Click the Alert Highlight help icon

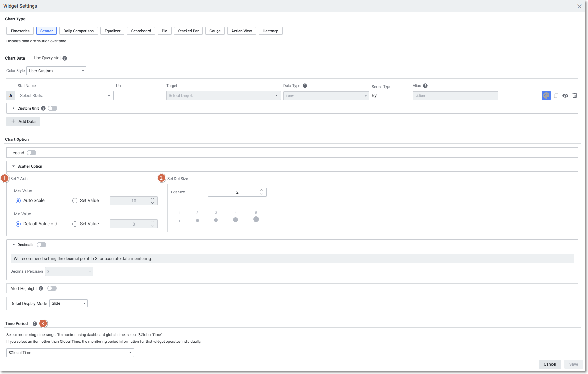click(x=41, y=288)
